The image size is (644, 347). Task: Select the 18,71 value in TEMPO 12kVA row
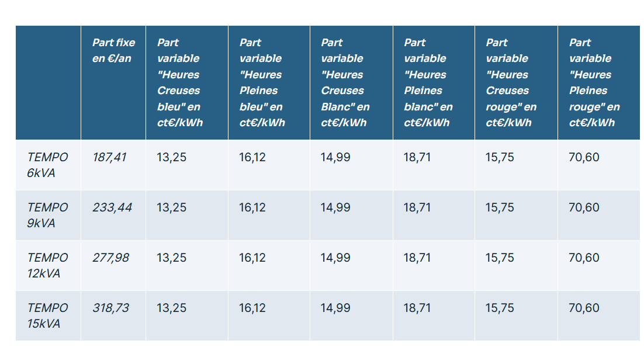coord(417,258)
